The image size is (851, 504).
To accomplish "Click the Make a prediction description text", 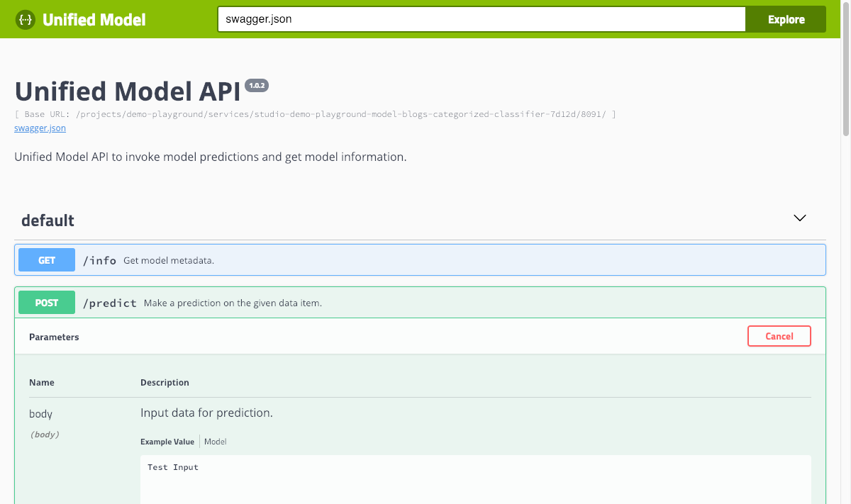I will 233,303.
